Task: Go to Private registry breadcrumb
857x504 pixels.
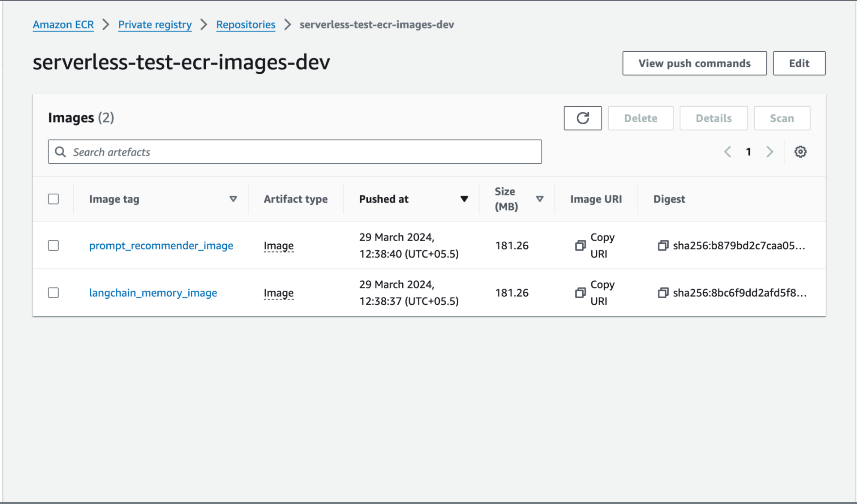Action: (155, 25)
